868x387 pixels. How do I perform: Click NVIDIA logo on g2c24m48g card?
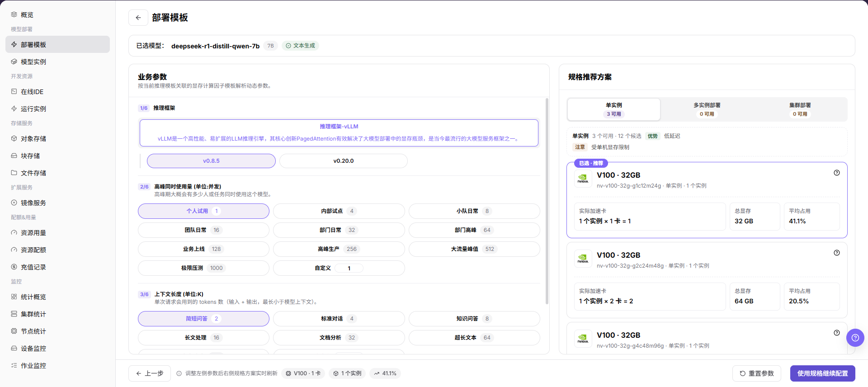(x=583, y=259)
